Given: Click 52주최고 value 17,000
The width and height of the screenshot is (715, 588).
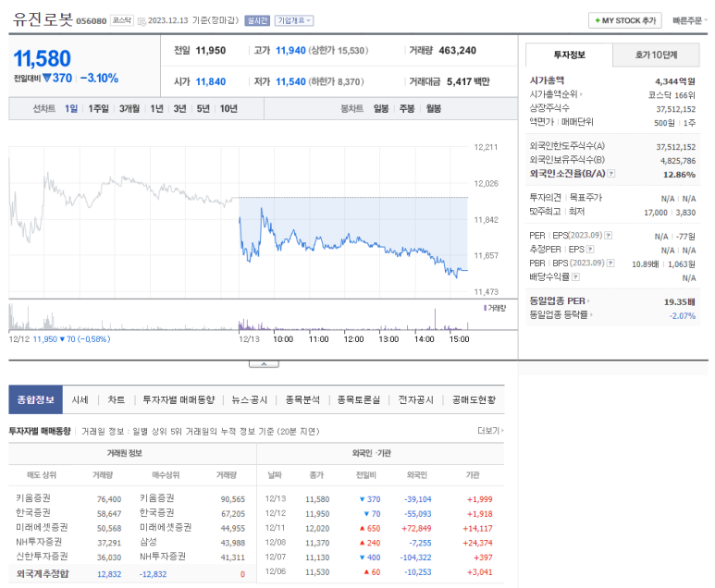Looking at the screenshot, I should tap(656, 213).
